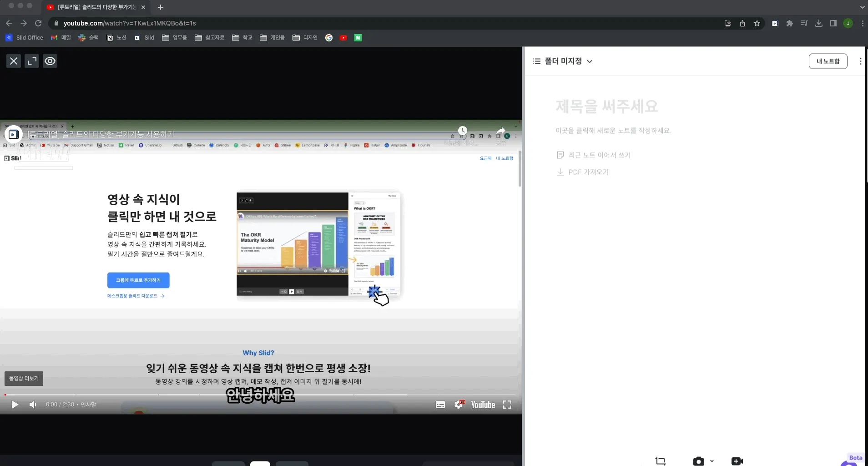Open browser downloads icon
This screenshot has height=466, width=868.
coord(819,23)
